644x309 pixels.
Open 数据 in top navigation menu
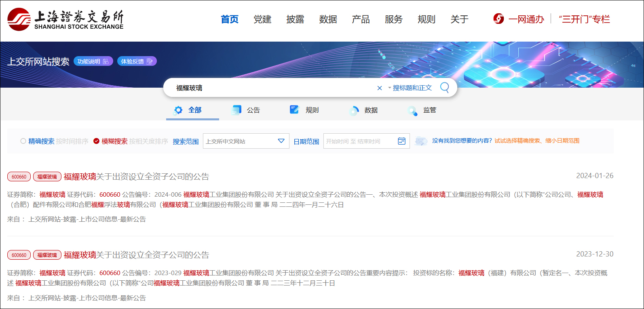point(328,19)
